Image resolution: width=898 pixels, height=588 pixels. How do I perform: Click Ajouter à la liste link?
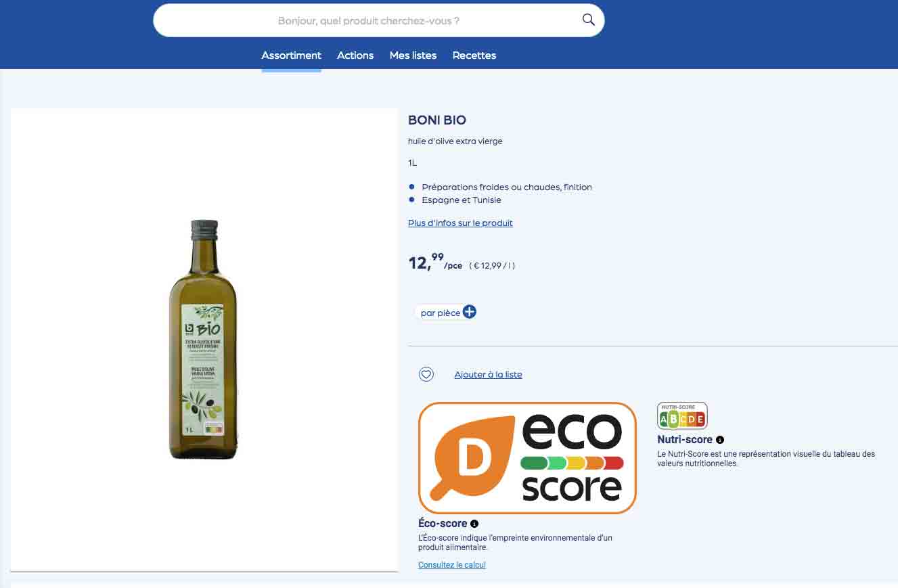(488, 375)
